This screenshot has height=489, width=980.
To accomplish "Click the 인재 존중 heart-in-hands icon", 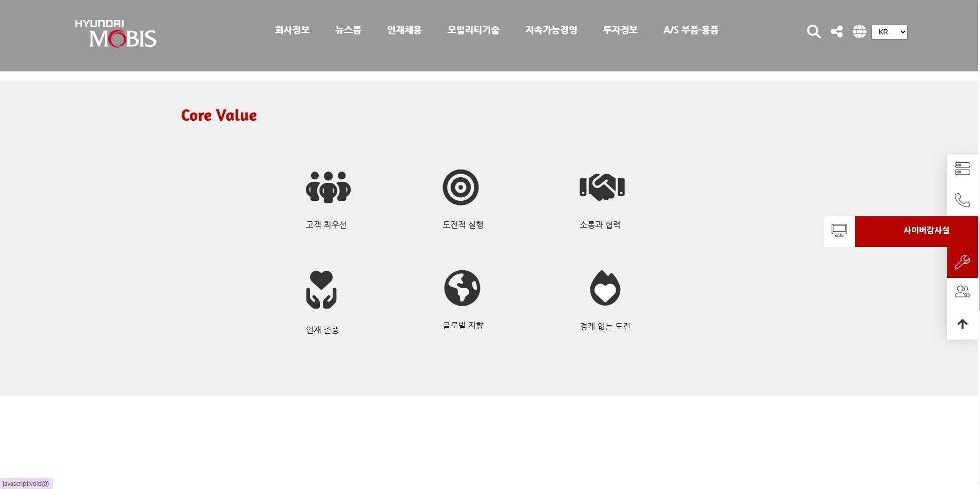I will coord(322,288).
